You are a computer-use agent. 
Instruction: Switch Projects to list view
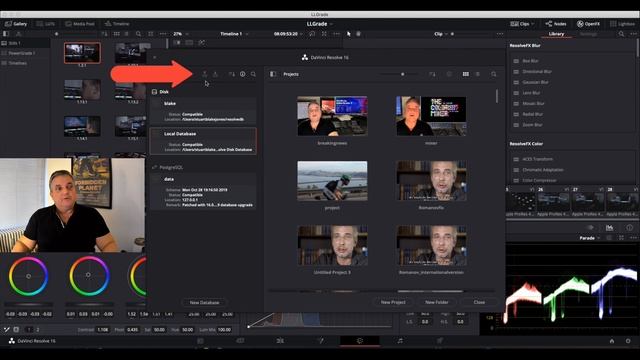[x=478, y=74]
